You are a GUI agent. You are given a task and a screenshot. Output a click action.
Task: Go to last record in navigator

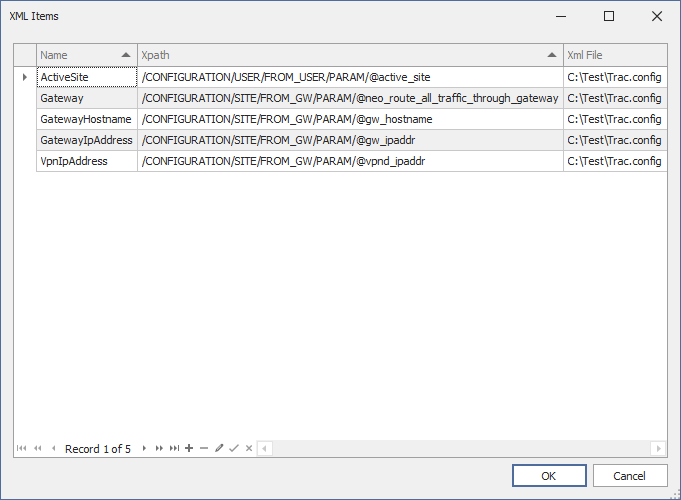[174, 448]
